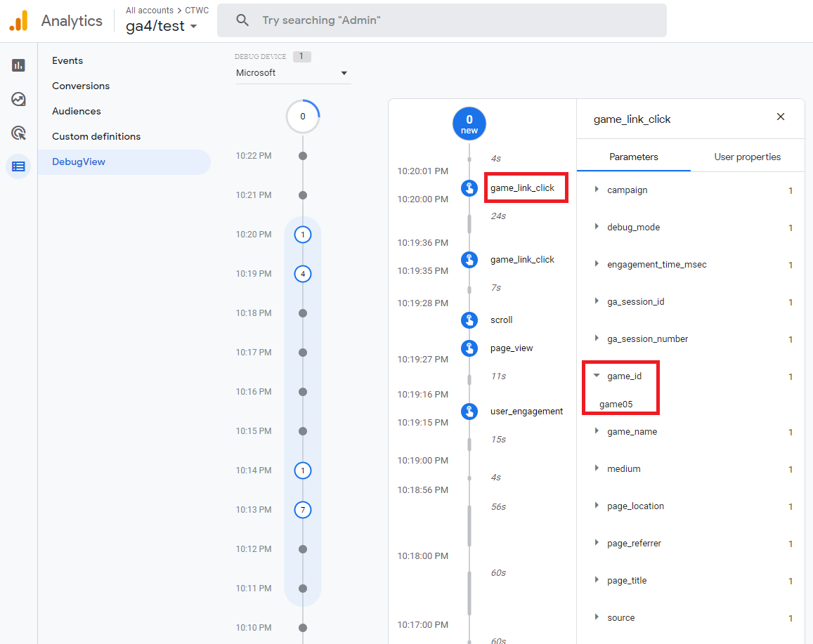813x644 pixels.
Task: Open the Reports section from the left sidebar
Action: [x=18, y=65]
